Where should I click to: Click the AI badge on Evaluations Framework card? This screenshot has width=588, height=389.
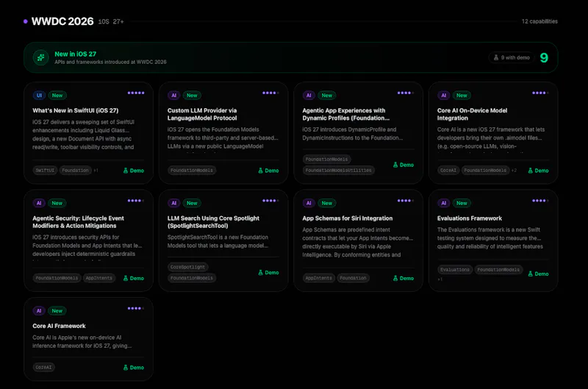[444, 203]
